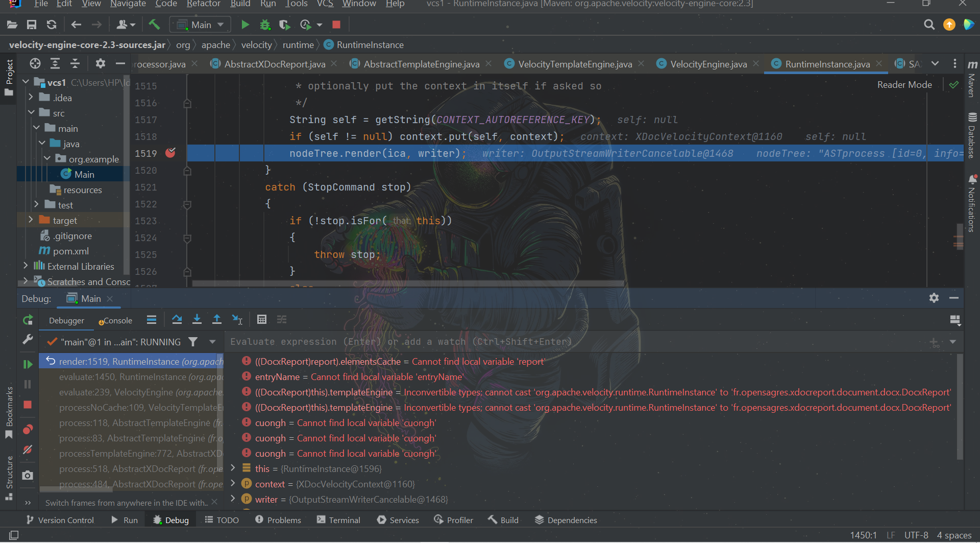Step into in debugger toolbar
Viewport: 980px width, 543px height.
tap(197, 320)
